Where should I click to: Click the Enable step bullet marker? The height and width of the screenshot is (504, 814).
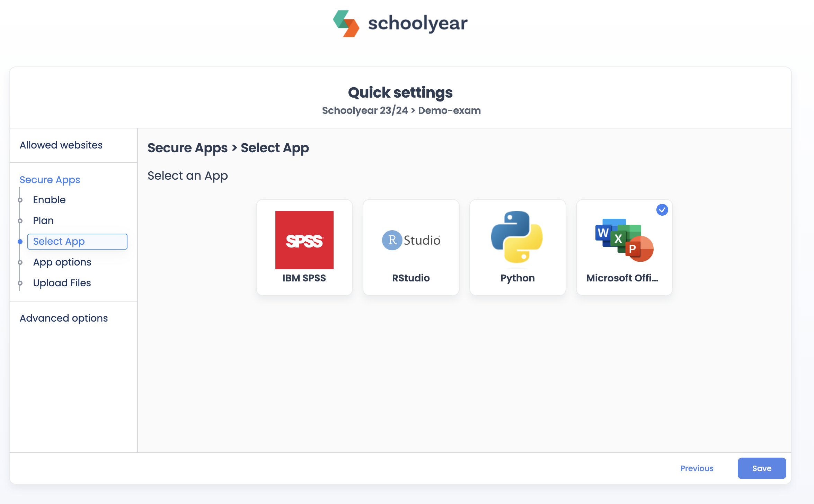(20, 200)
